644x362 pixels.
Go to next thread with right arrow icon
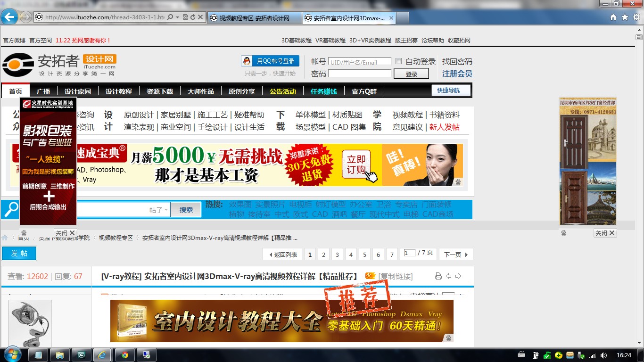(458, 276)
